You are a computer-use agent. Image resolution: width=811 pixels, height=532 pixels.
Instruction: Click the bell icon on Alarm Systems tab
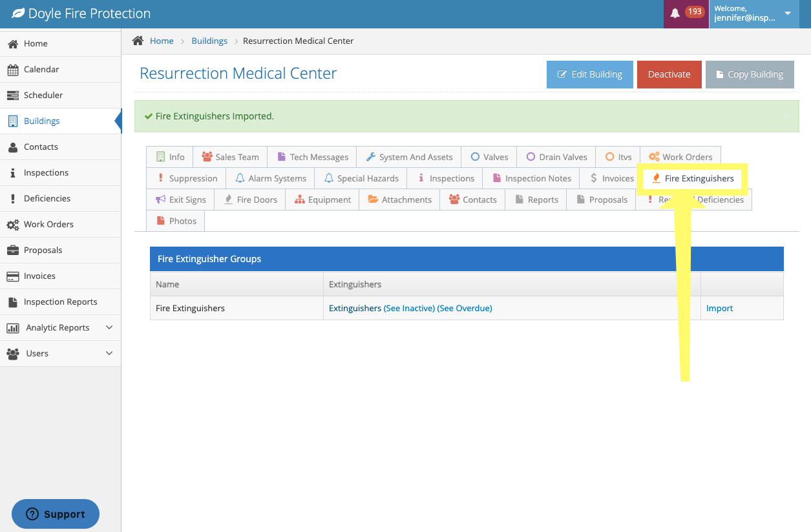[240, 178]
